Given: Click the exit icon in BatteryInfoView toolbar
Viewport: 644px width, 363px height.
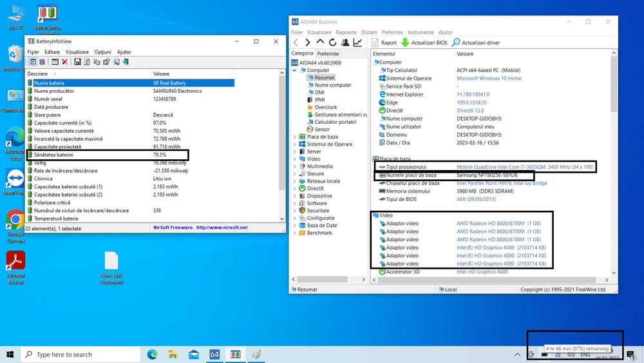Looking at the screenshot, I should [x=126, y=62].
